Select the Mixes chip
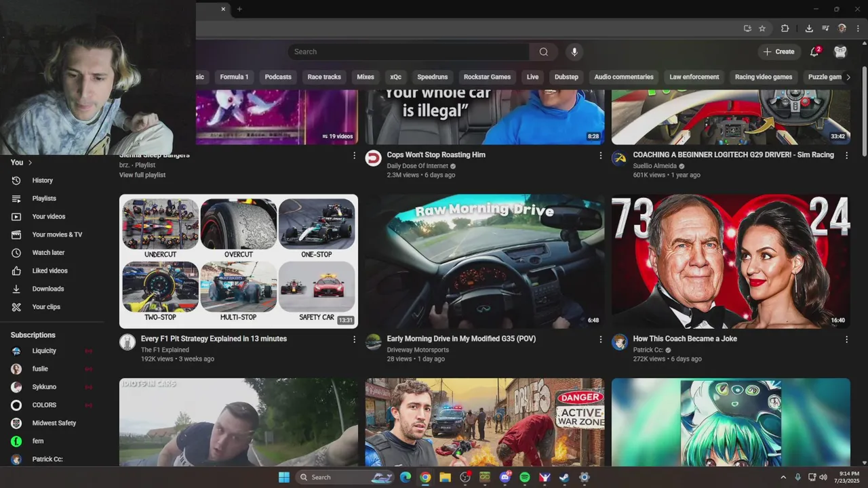The image size is (868, 488). tap(366, 77)
